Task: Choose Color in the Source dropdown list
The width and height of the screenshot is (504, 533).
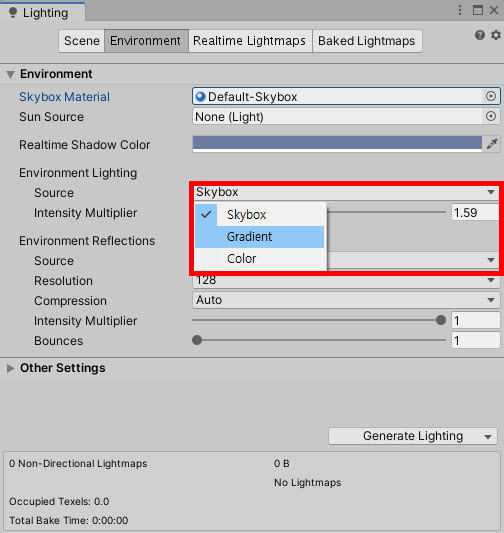Action: pos(260,259)
